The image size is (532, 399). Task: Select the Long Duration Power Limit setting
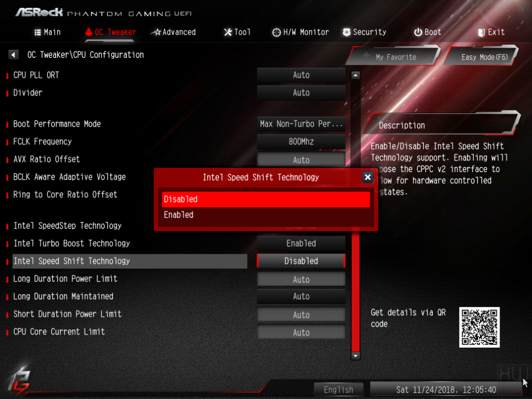(65, 278)
